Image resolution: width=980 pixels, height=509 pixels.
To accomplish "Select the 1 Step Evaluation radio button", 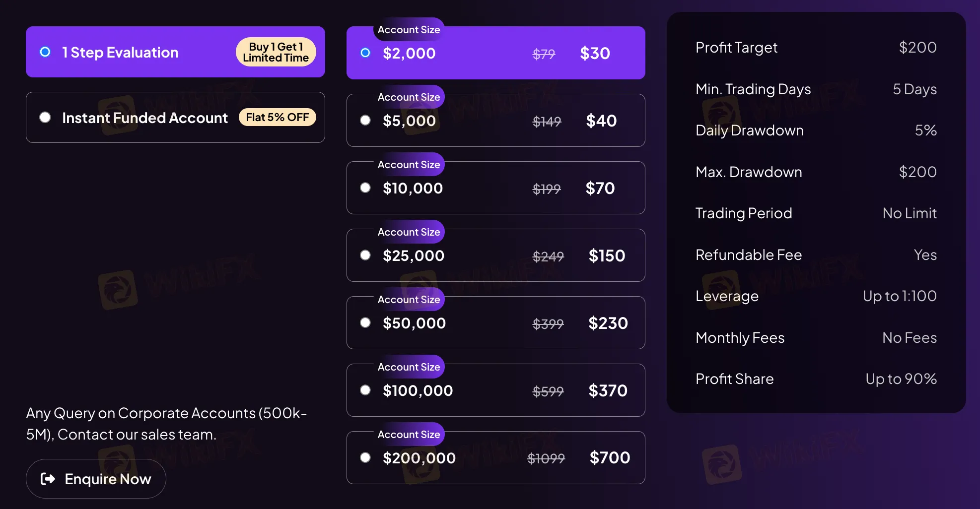I will point(45,52).
